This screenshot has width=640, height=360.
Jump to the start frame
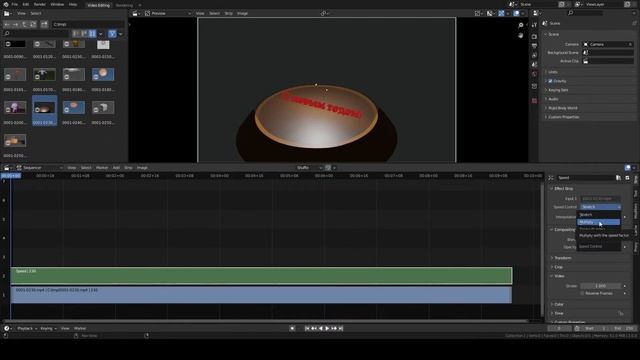(x=307, y=328)
